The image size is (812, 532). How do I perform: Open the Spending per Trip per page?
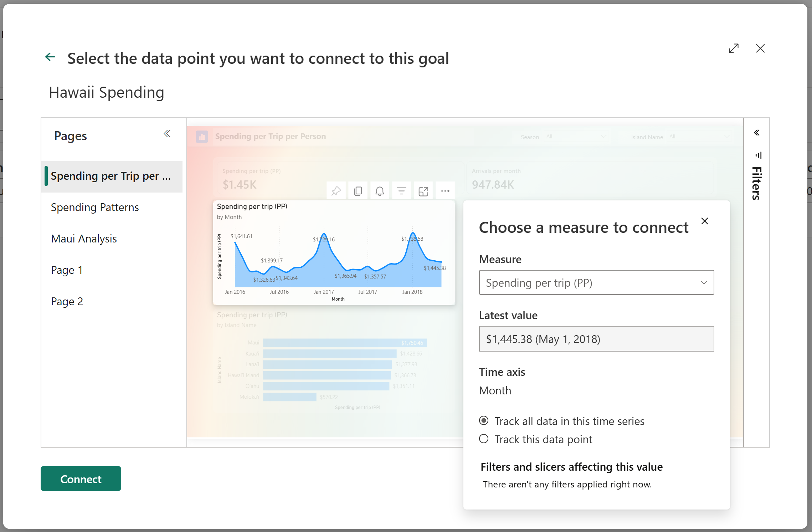pyautogui.click(x=112, y=176)
